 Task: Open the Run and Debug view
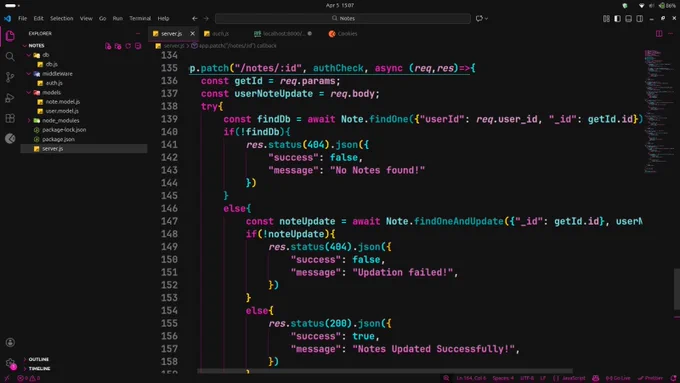point(10,98)
